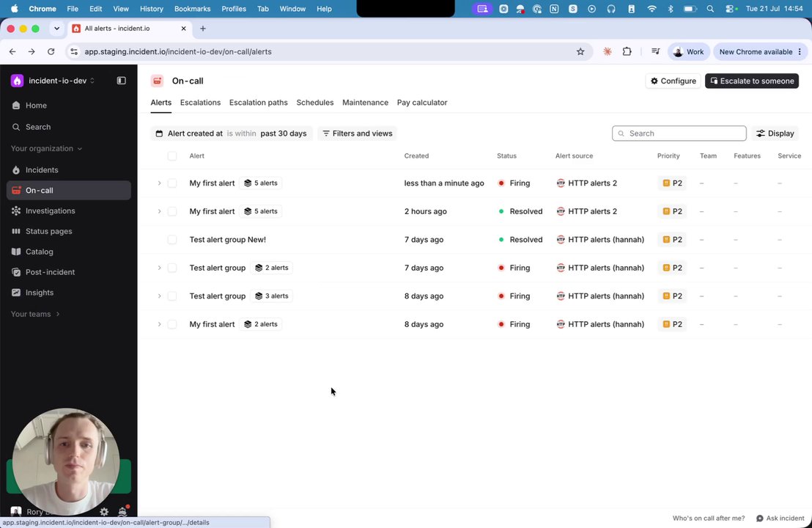812x528 pixels.
Task: Expand the 'less than a minute ago' alert group
Action: [x=159, y=183]
